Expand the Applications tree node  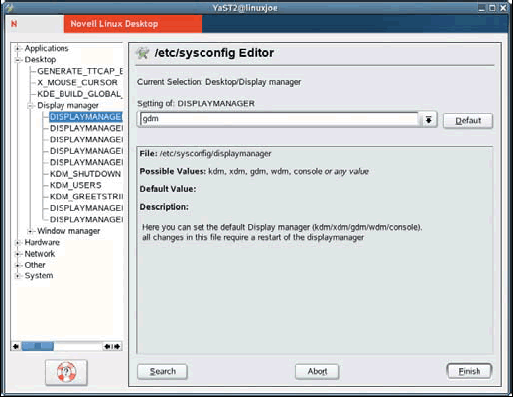[18, 49]
